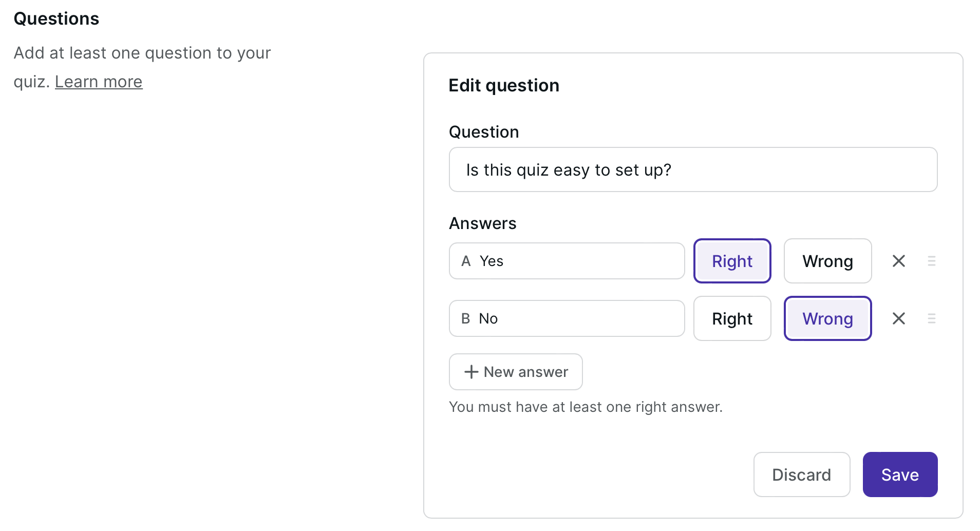The height and width of the screenshot is (531, 980).
Task: Click the plus icon to add new answer
Action: click(x=471, y=372)
